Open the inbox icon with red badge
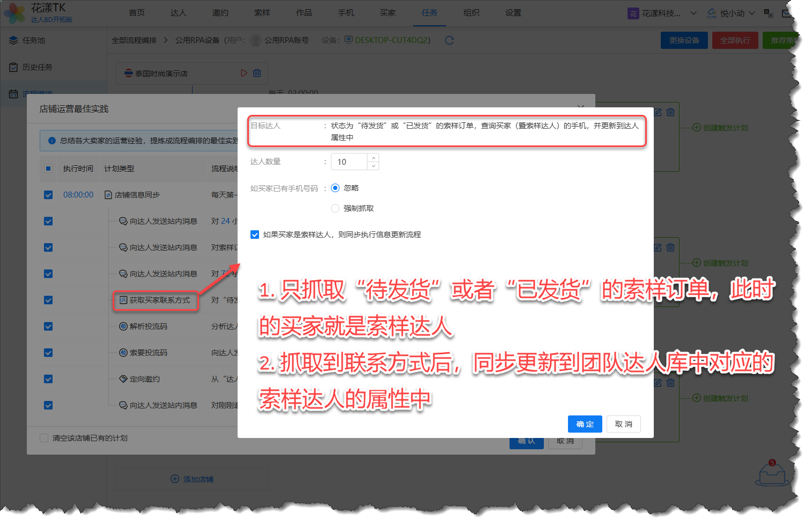 click(772, 474)
